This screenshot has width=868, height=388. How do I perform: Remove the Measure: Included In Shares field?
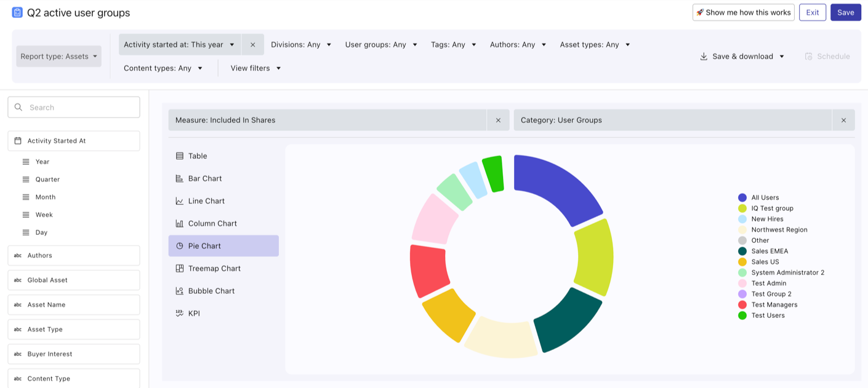click(498, 121)
